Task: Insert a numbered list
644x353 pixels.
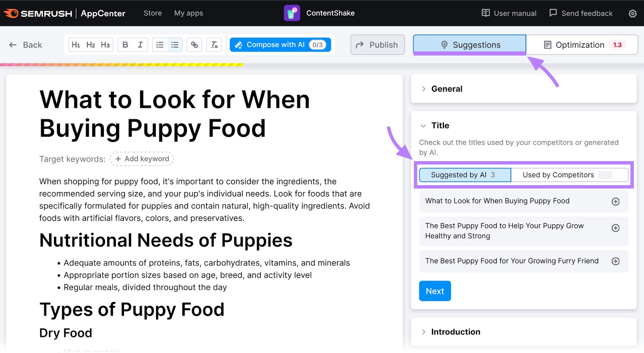Action: 160,45
